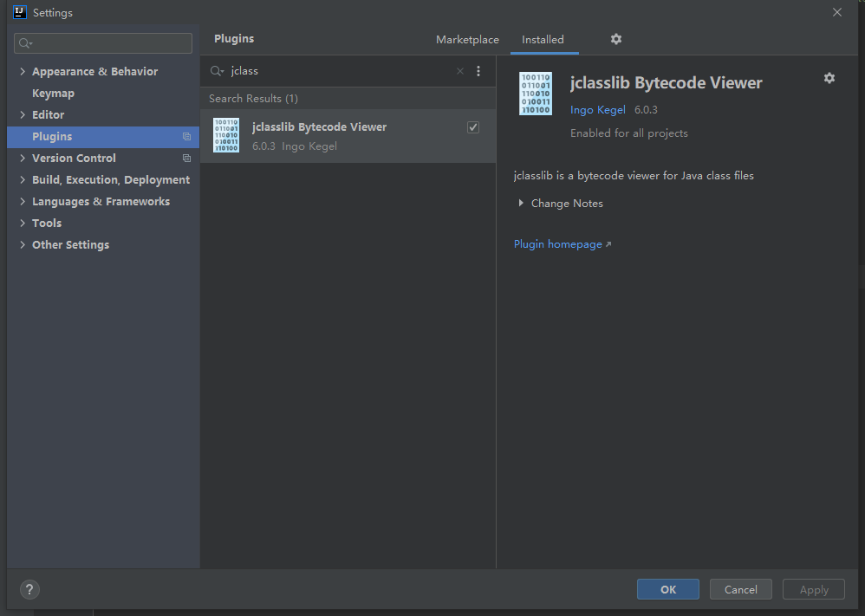Expand Build, Execution, Deployment node
The image size is (865, 616).
point(23,180)
